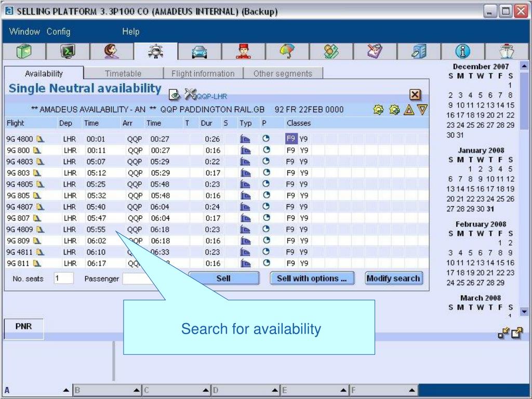The height and width of the screenshot is (399, 532).
Task: Select class F9 on flight 9G 4800
Action: point(291,138)
